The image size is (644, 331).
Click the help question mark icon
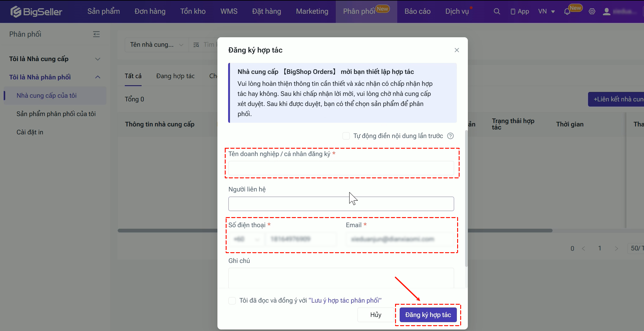[x=450, y=136]
